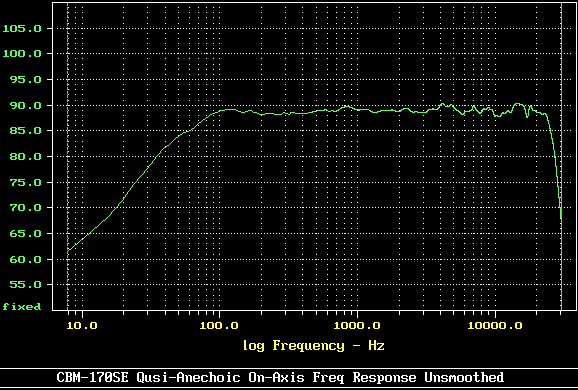Click the 100.0 frequency axis label
The height and width of the screenshot is (390, 578).
tap(219, 325)
